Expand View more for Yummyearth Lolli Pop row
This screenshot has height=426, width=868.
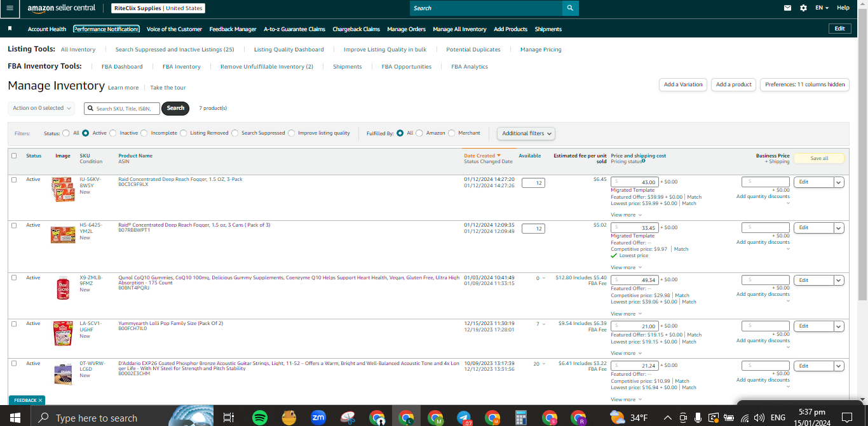click(x=626, y=353)
